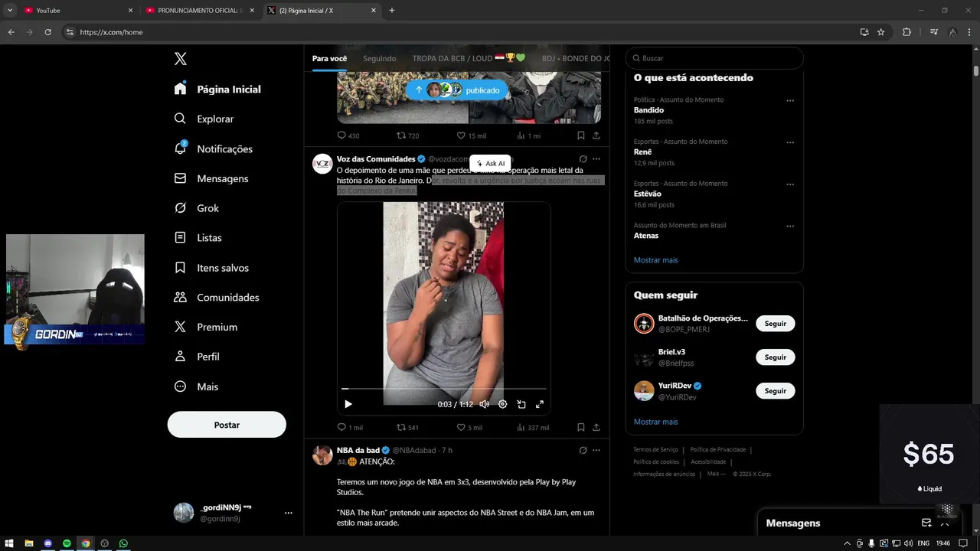Open Explorar in sidebar
Screen dimensions: 980x551
click(x=204, y=119)
